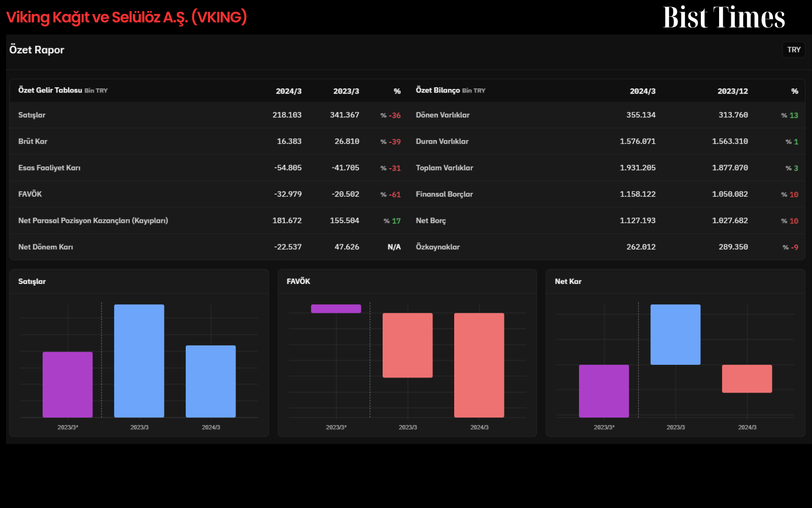Click the Duran Varlıklar label

[x=442, y=141]
